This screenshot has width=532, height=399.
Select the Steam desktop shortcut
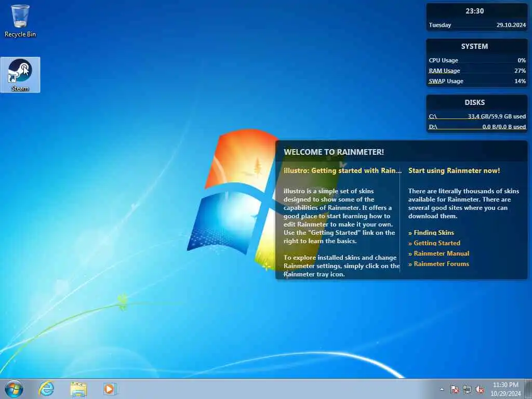point(20,75)
